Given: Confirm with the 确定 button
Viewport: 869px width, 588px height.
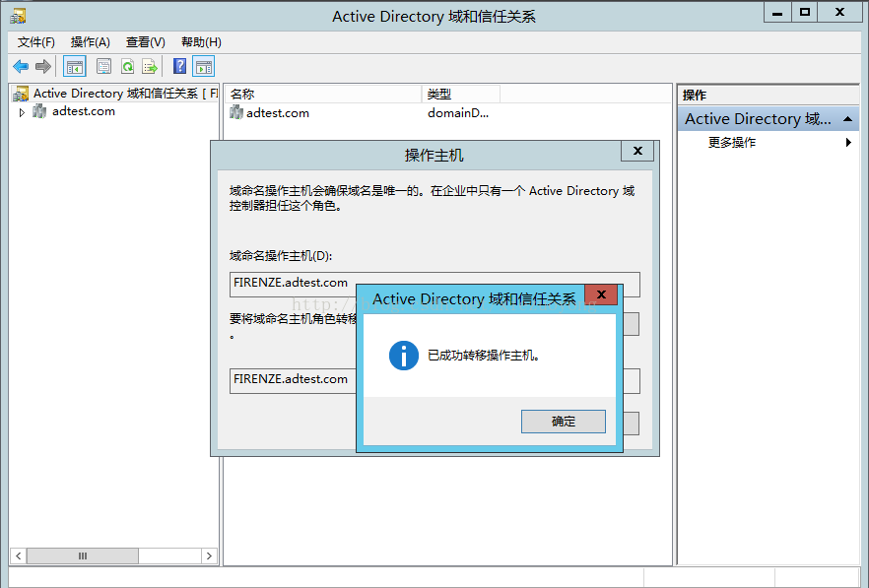Looking at the screenshot, I should click(x=564, y=422).
